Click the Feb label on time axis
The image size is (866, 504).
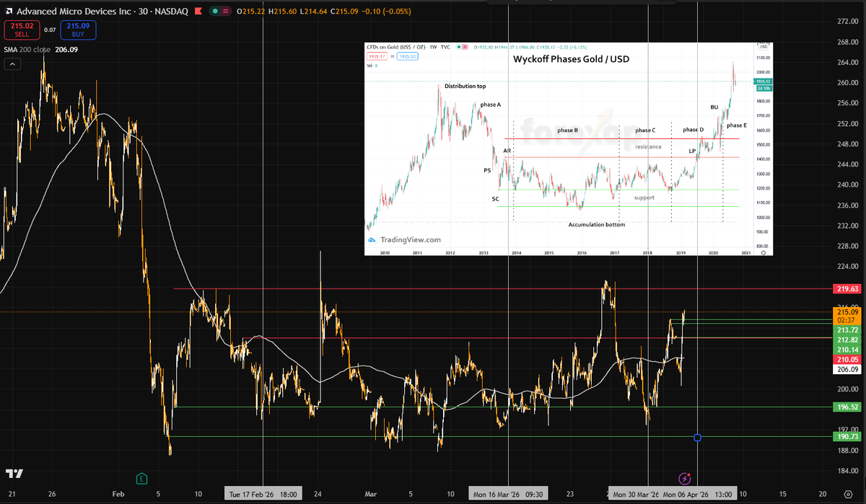[x=118, y=495]
